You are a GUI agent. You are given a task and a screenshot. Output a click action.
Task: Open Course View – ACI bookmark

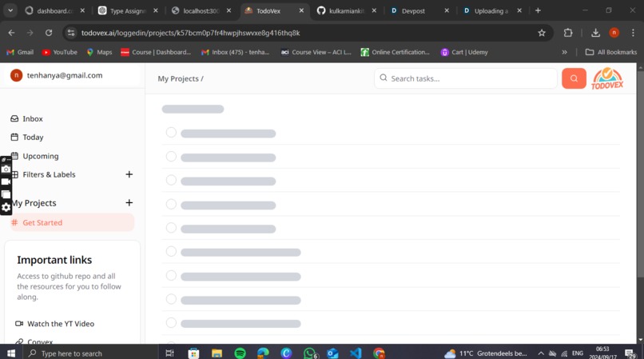click(x=316, y=52)
